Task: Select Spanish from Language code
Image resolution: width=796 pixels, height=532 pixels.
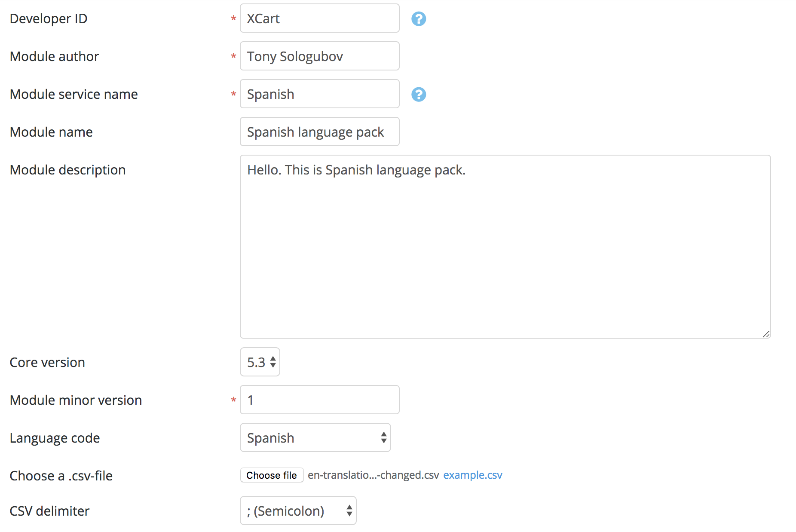Action: (x=315, y=437)
